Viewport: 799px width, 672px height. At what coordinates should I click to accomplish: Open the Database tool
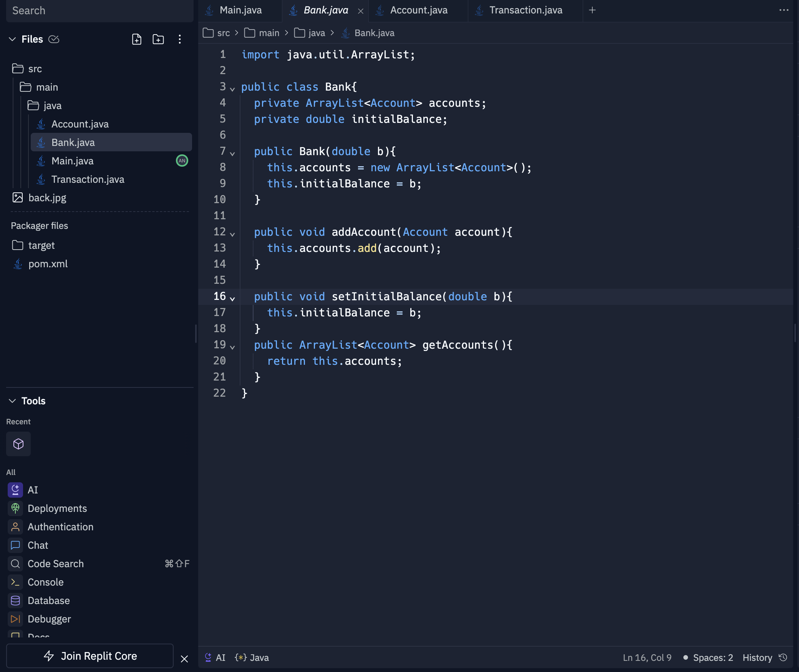point(48,601)
